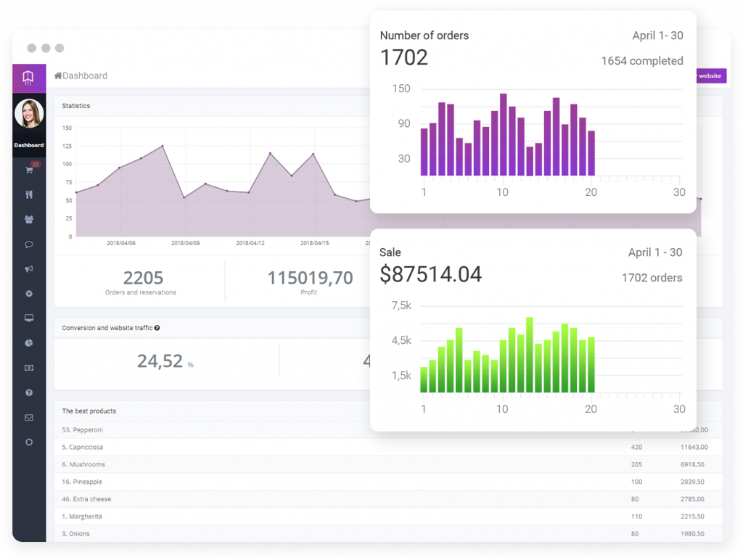Select the 5. Capricciosa product row
This screenshot has width=743, height=560.
coord(389,448)
